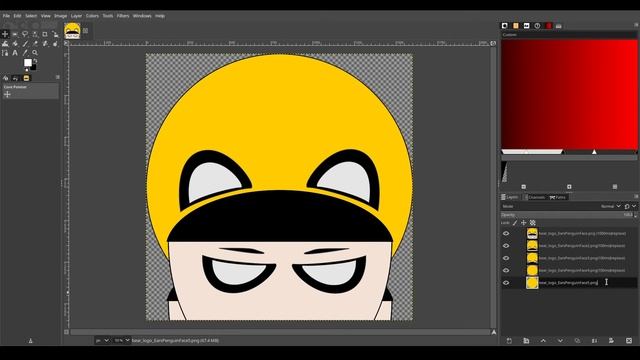
Task: Click the white foreground color swatch
Action: pos(28,62)
